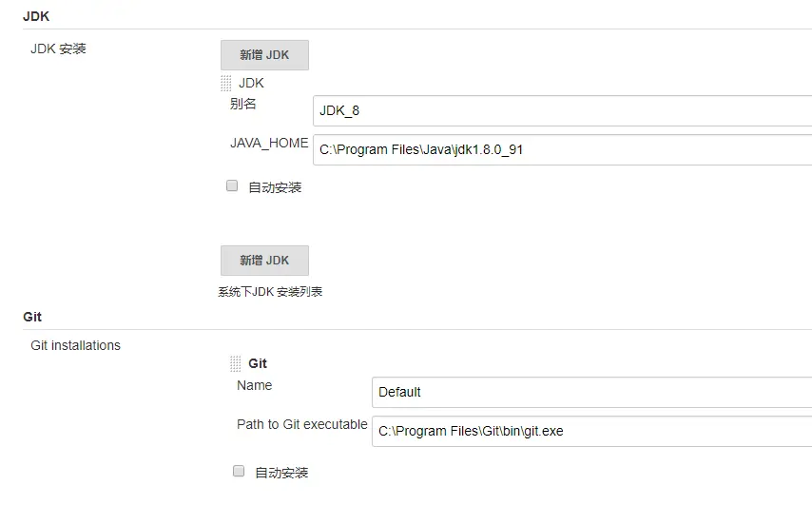812x505 pixels.
Task: Click the drag handle icon beside JDK
Action: [225, 84]
